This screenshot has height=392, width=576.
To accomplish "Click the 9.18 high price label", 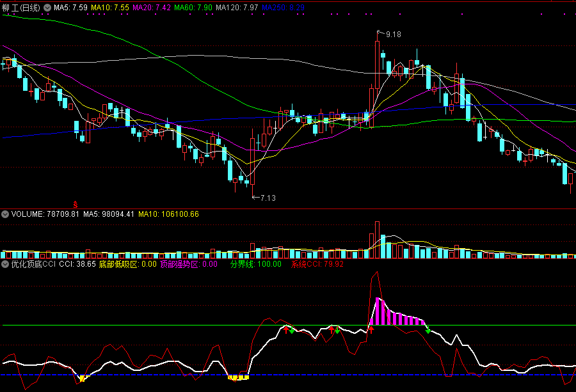I will tap(394, 35).
